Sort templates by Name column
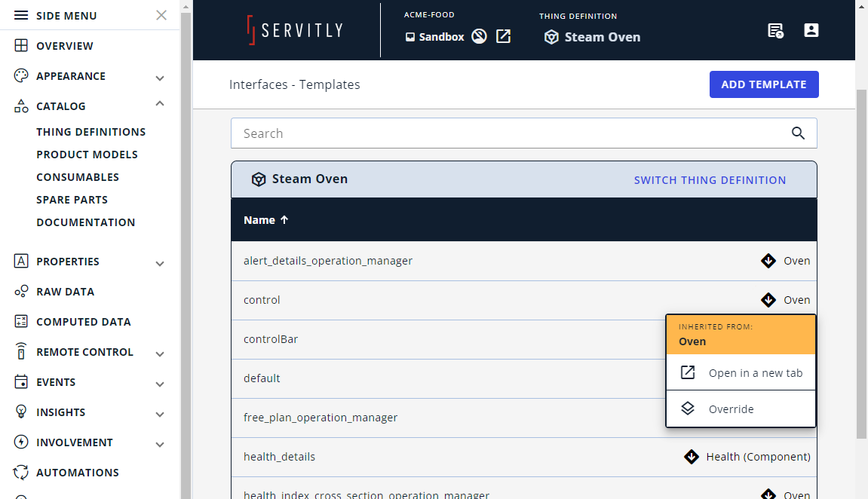The height and width of the screenshot is (499, 868). 259,220
